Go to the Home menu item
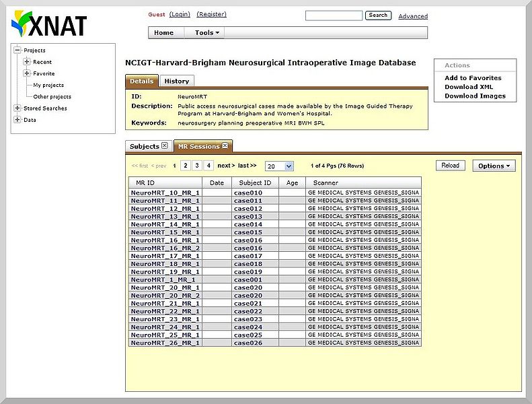 coord(163,32)
